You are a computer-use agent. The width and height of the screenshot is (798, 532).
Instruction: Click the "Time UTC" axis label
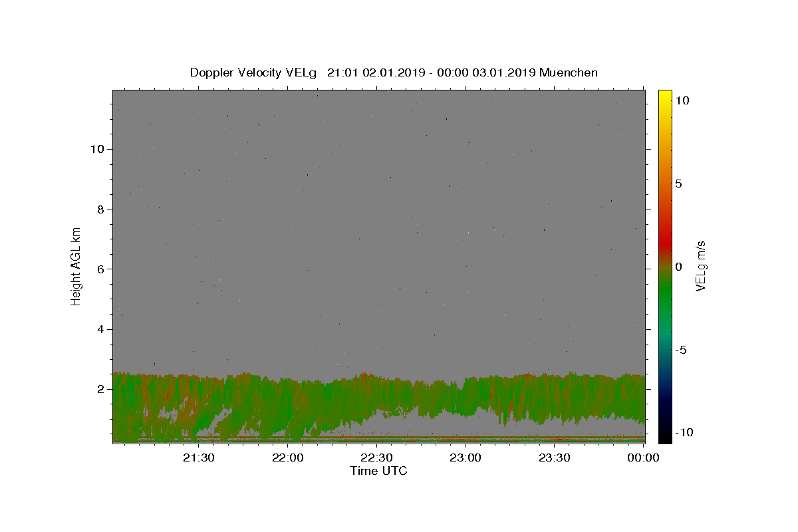pyautogui.click(x=378, y=471)
